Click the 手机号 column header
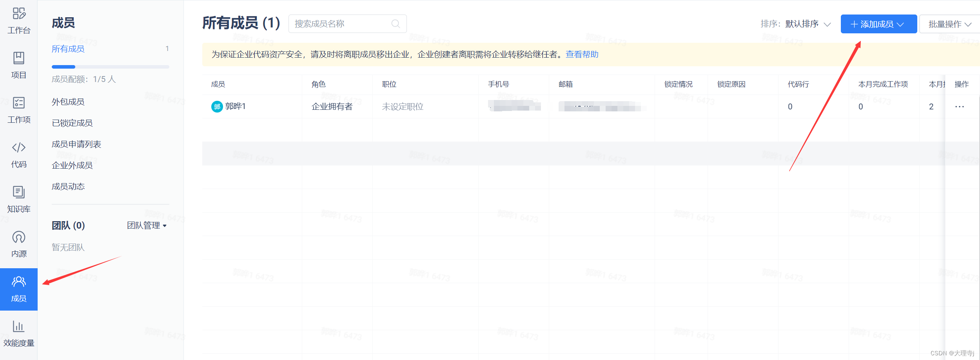980x360 pixels. [x=499, y=84]
